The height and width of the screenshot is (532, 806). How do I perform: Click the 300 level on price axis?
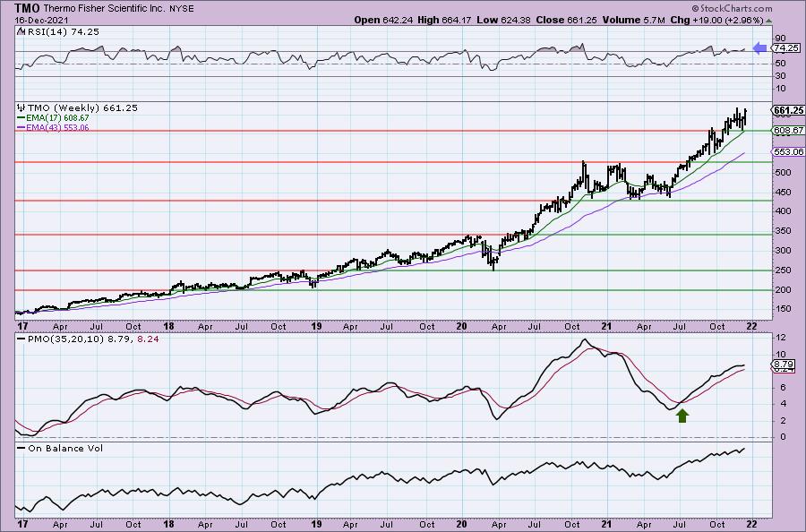point(783,250)
